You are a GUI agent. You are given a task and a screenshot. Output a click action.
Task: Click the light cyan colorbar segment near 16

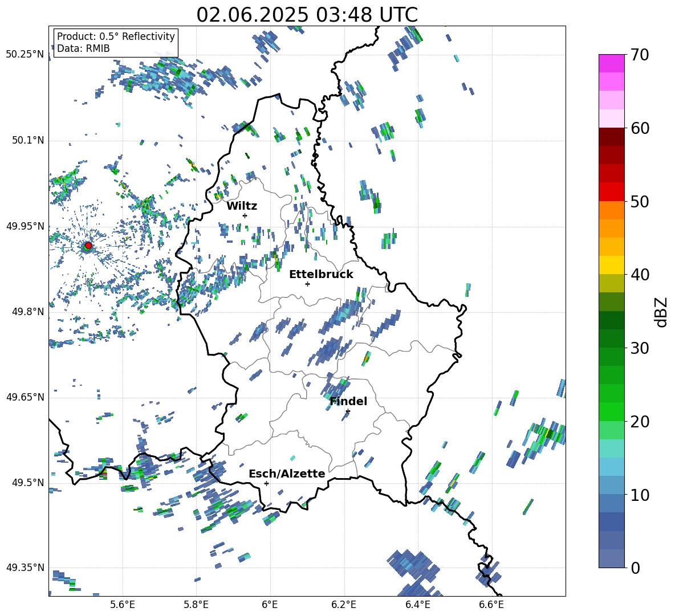(611, 448)
